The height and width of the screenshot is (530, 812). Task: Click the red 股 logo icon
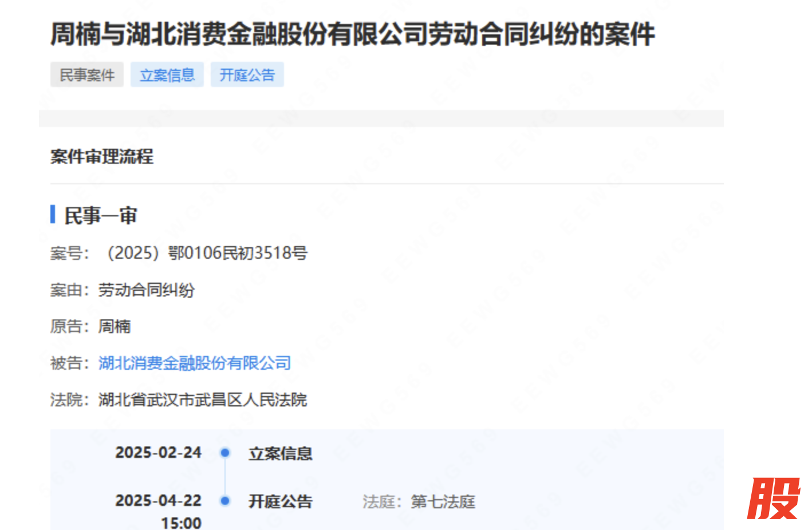point(773,499)
